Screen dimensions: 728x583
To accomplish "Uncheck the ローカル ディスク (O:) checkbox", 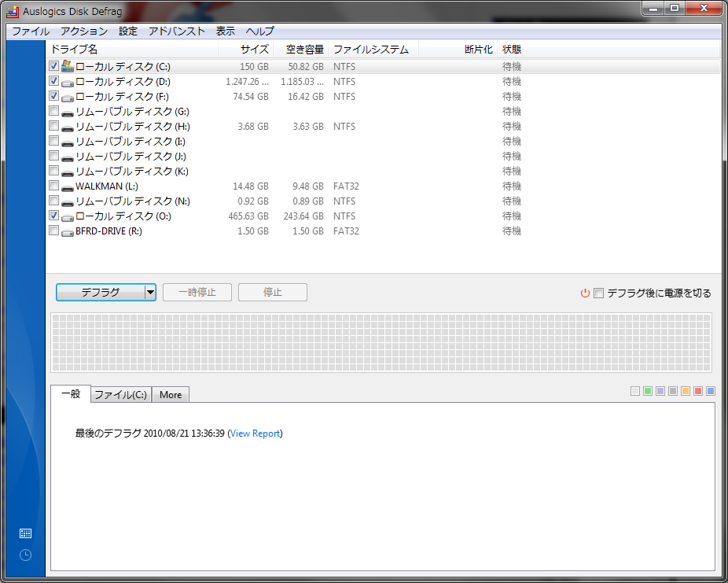I will [54, 215].
